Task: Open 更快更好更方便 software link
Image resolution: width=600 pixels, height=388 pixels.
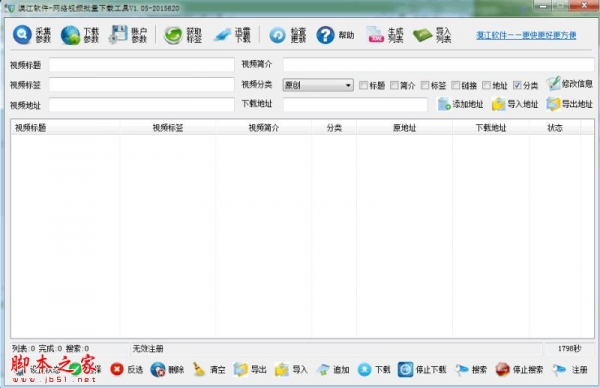Action: 526,35
